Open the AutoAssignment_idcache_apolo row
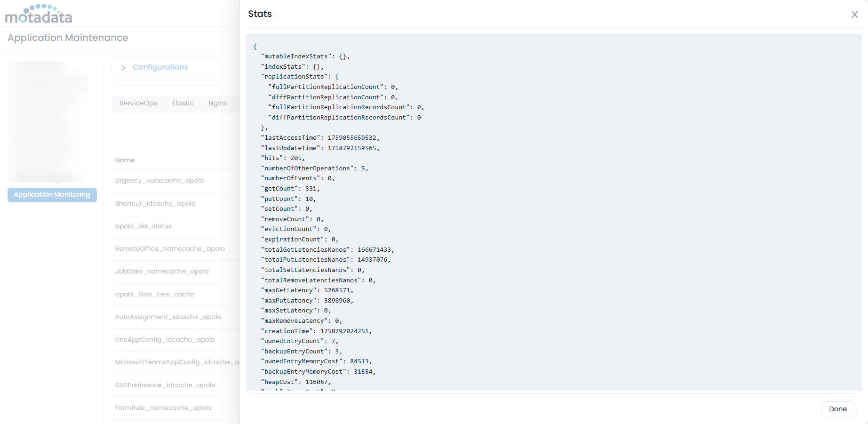Screen dimensions: 868x424 coord(168,317)
